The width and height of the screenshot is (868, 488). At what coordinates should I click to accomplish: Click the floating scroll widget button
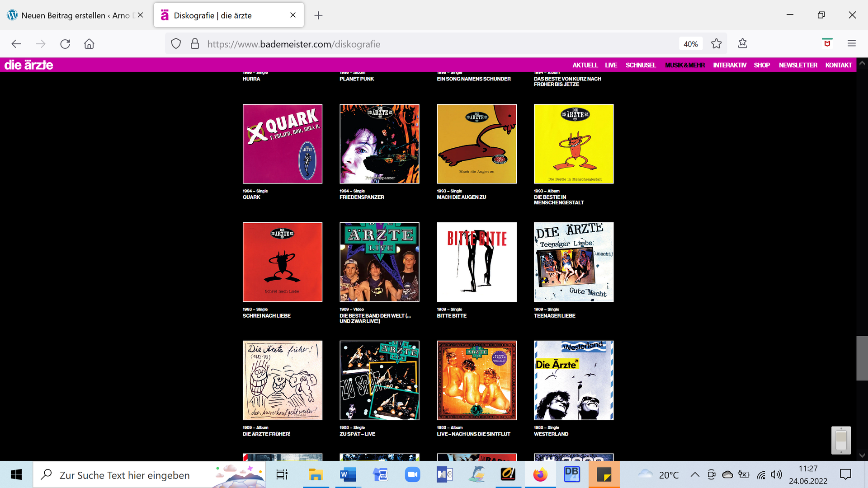point(841,440)
